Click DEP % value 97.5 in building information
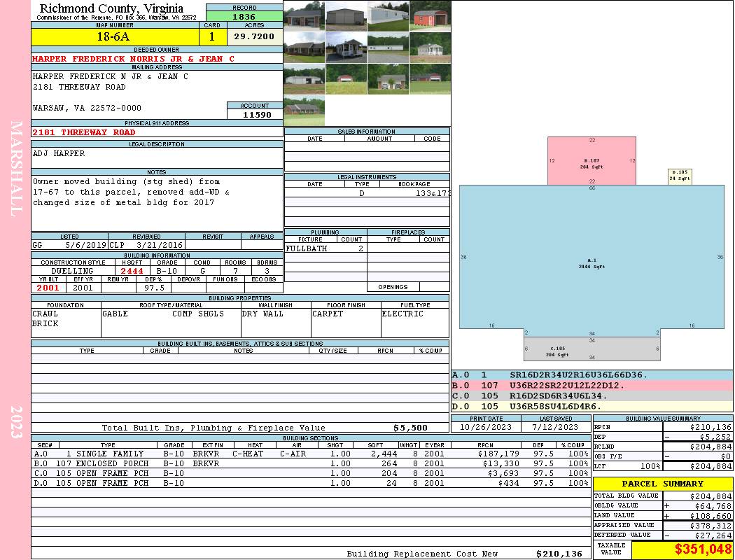Screen dimensions: 735x560 pos(154,288)
